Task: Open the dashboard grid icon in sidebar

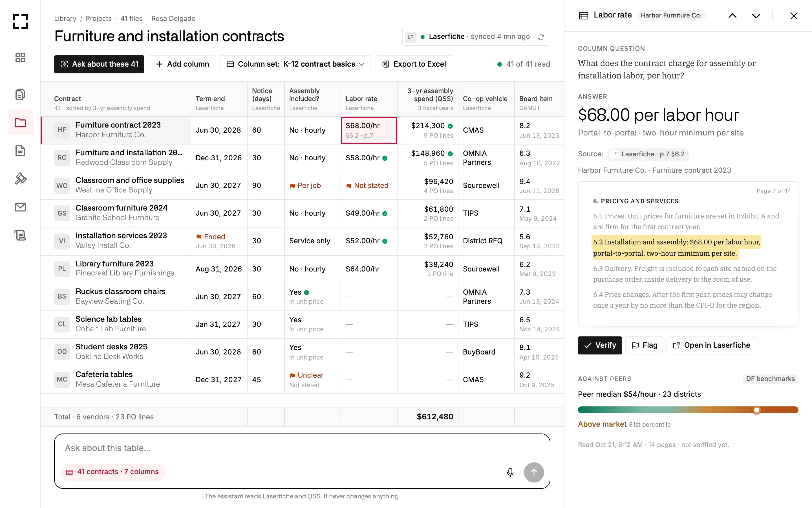Action: (x=20, y=58)
